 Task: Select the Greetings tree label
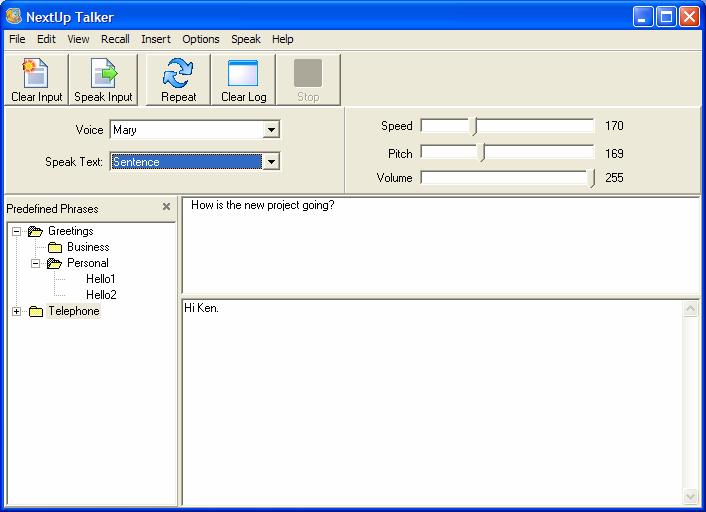pyautogui.click(x=70, y=231)
